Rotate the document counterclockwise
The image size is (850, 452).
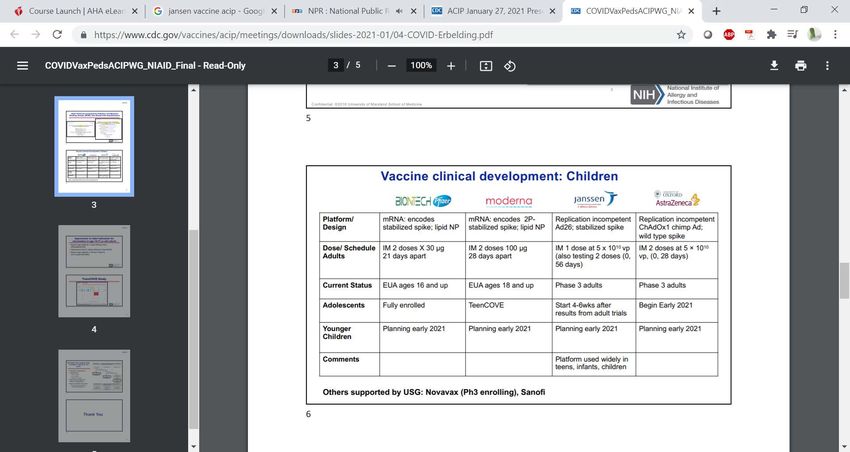[x=510, y=66]
